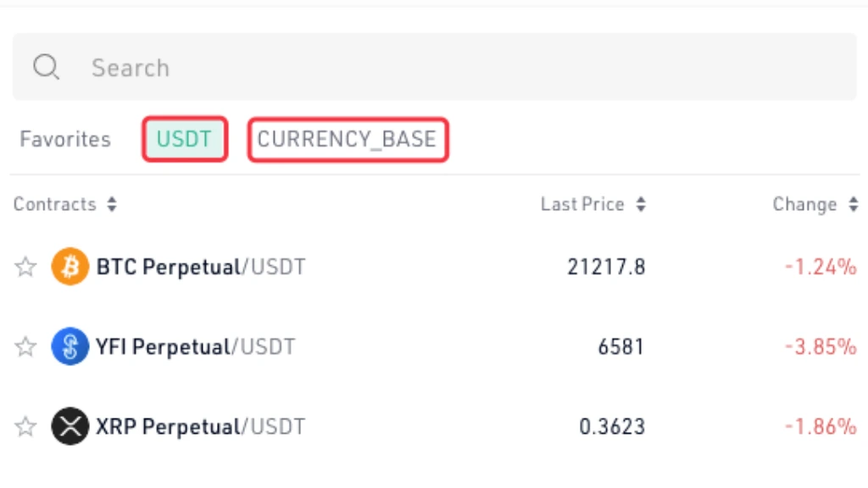
Task: Click the black XRP coin icon
Action: pyautogui.click(x=70, y=426)
